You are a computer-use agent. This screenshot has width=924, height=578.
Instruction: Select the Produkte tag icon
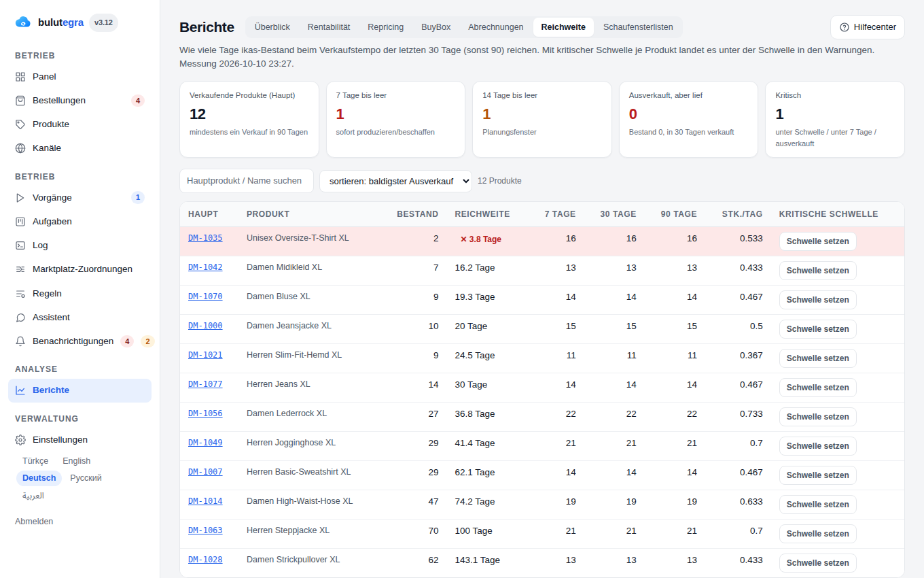(x=20, y=124)
